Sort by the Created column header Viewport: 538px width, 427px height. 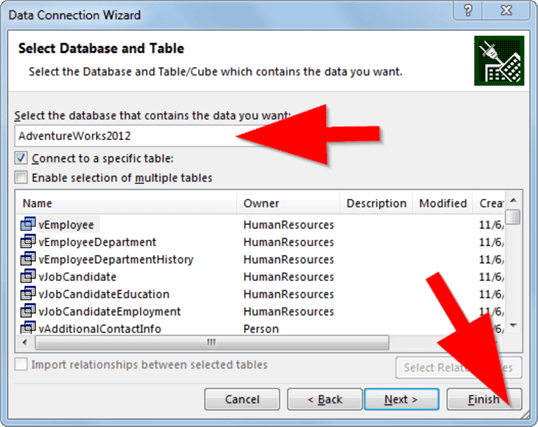click(x=489, y=203)
